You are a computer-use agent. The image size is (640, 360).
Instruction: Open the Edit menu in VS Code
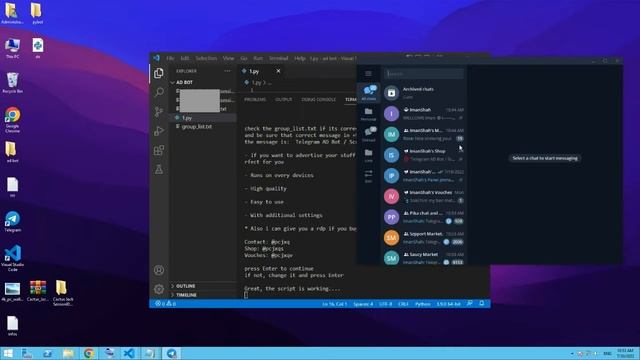click(185, 58)
